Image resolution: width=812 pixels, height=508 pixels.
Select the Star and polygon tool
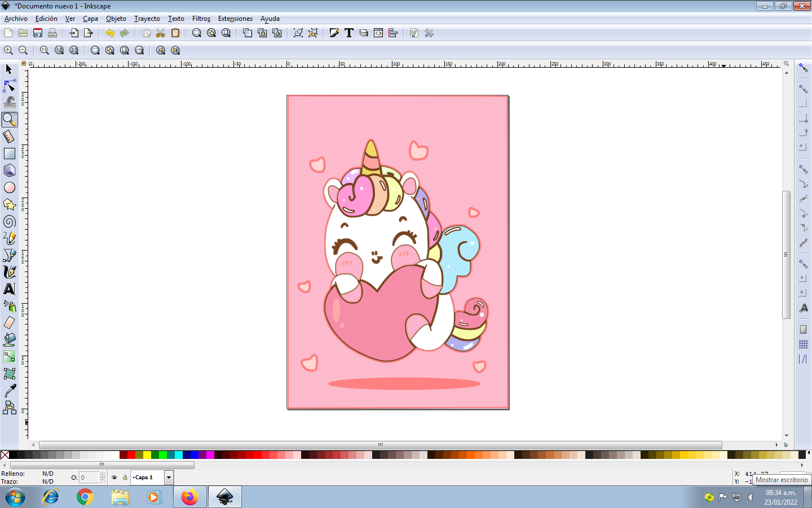tap(10, 204)
